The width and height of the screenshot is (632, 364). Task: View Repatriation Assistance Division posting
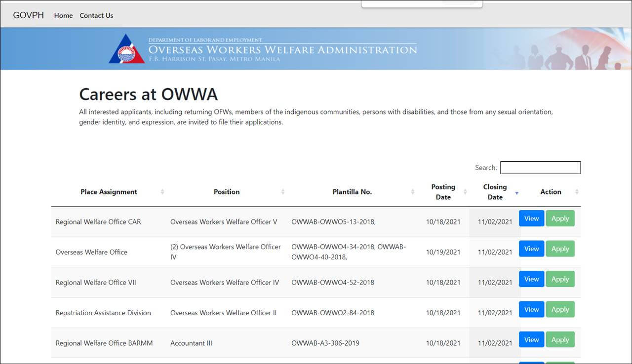click(x=531, y=309)
